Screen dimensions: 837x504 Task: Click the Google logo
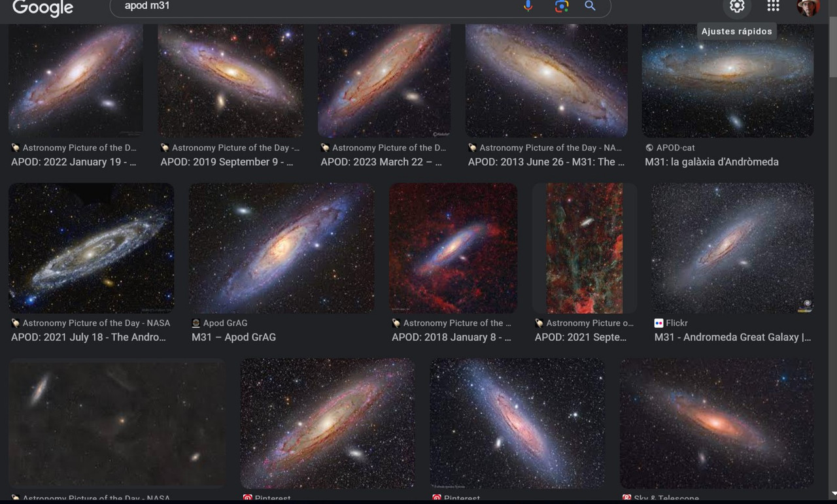(43, 8)
